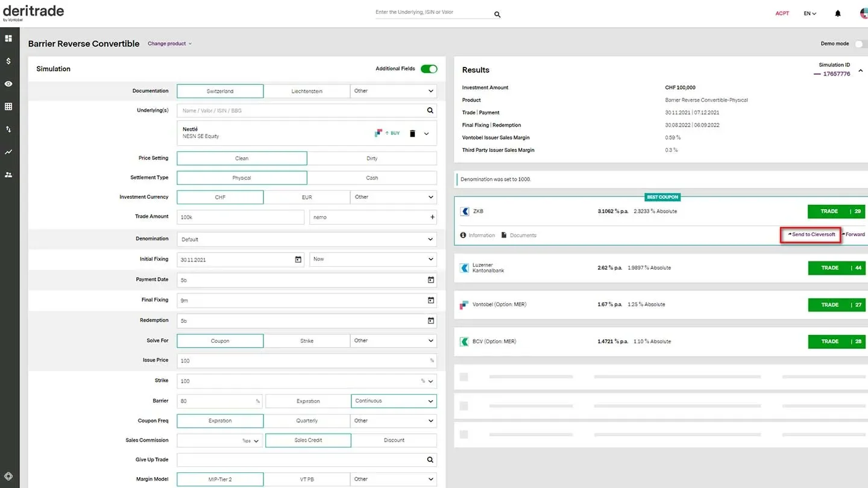The width and height of the screenshot is (868, 488).
Task: Expand the Nestlé underlying chevron
Action: pyautogui.click(x=426, y=134)
